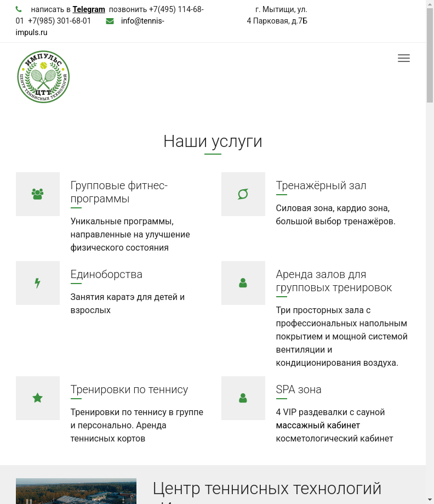Viewport: 434px width, 504px height.
Task: Open Тренировки по теннису heading
Action: [129, 389]
